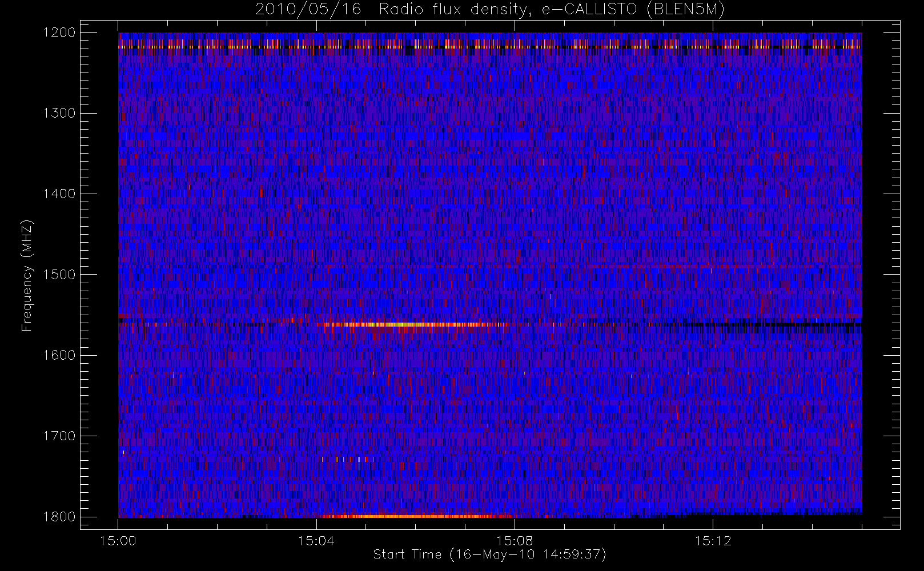Select the 1300 frequency axis label
Image resolution: width=924 pixels, height=571 pixels.
pos(59,113)
